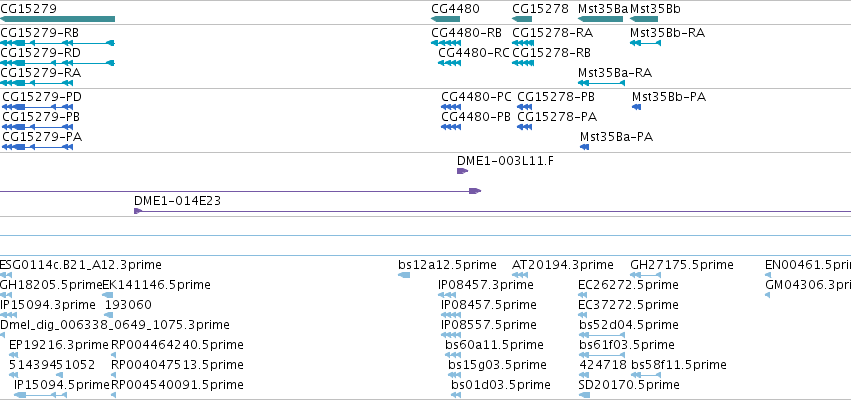Click the DME1-014E23 clone start arrow
851x400 pixels.
[138, 211]
